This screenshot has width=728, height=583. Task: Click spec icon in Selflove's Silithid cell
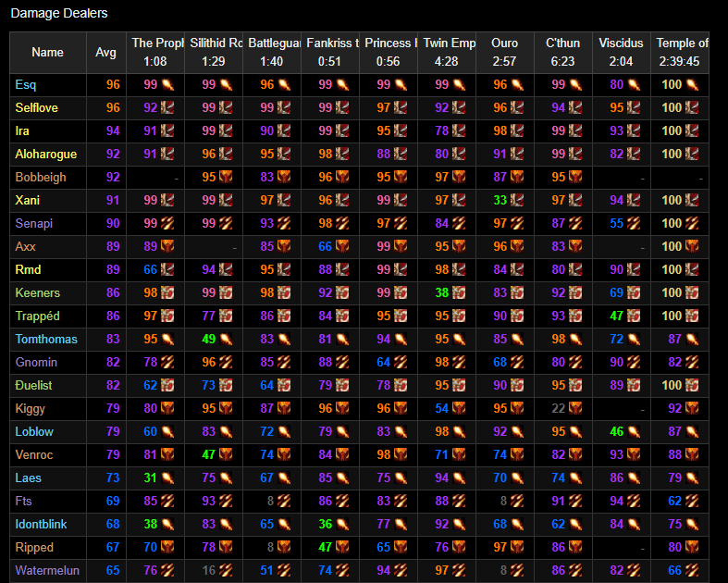[x=226, y=107]
